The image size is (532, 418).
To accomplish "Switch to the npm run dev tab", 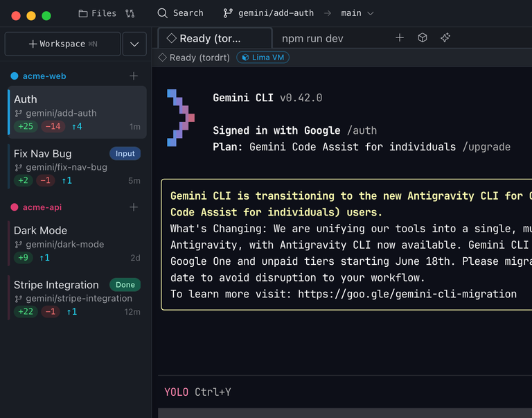I will tap(312, 38).
